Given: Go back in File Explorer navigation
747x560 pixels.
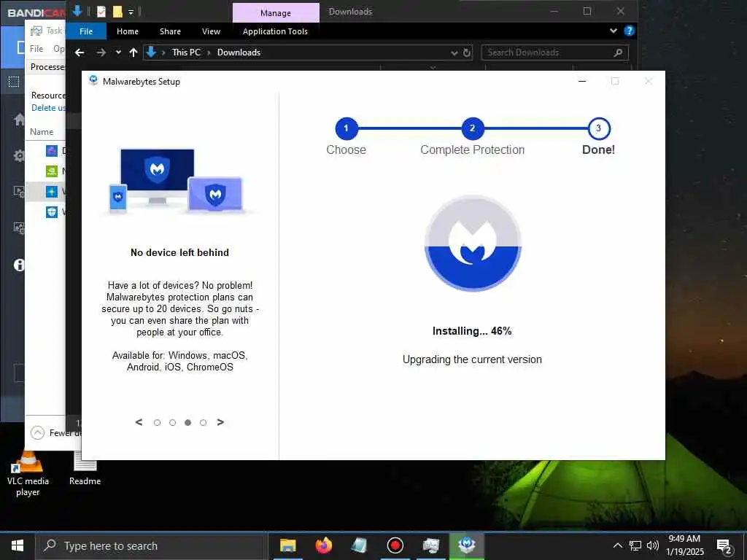Looking at the screenshot, I should [80, 52].
